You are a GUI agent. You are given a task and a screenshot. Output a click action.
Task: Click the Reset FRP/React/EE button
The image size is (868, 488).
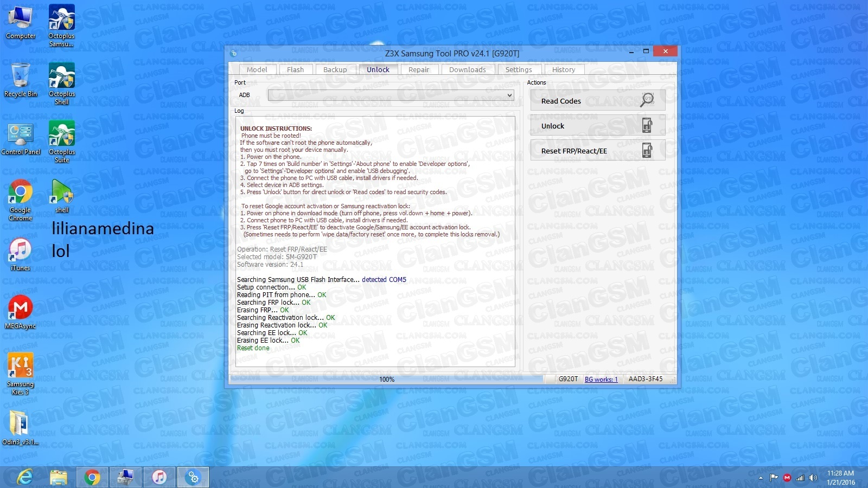coord(597,151)
